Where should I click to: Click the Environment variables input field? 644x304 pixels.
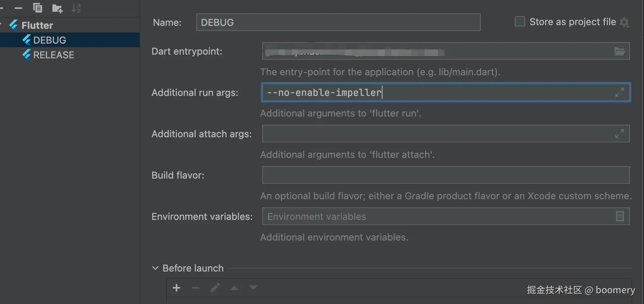click(x=436, y=216)
